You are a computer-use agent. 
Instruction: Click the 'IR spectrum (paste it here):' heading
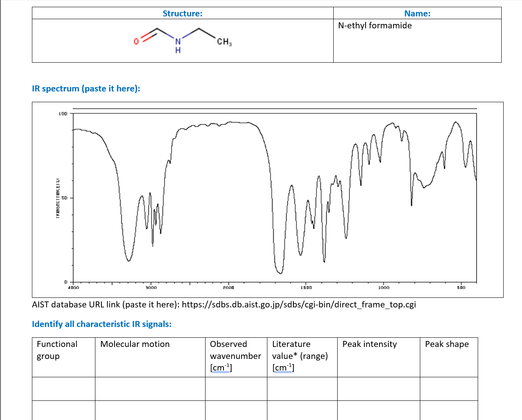[x=86, y=88]
